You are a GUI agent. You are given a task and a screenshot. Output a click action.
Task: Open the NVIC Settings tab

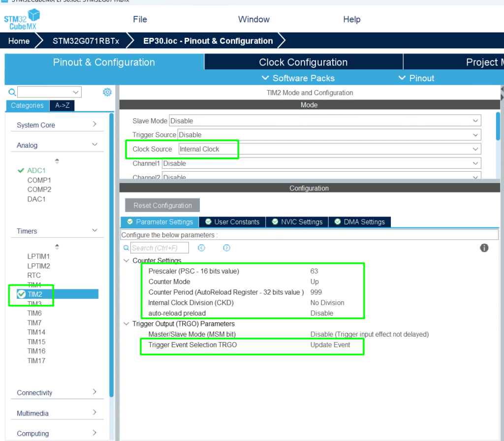tap(297, 222)
